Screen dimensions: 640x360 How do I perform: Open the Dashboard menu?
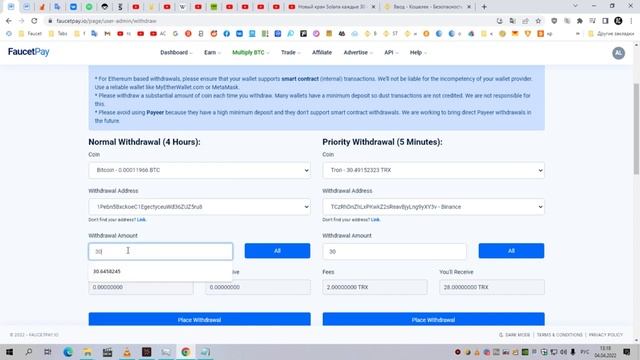[176, 53]
